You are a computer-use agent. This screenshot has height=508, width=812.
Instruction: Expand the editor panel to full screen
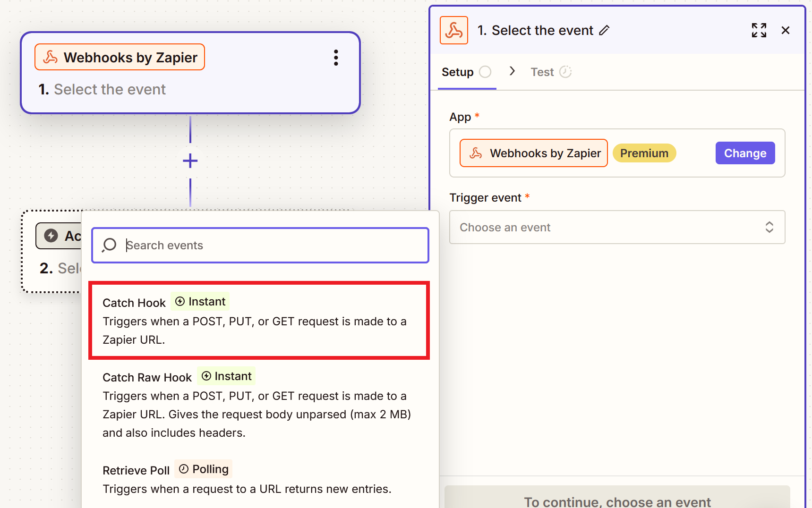click(759, 30)
